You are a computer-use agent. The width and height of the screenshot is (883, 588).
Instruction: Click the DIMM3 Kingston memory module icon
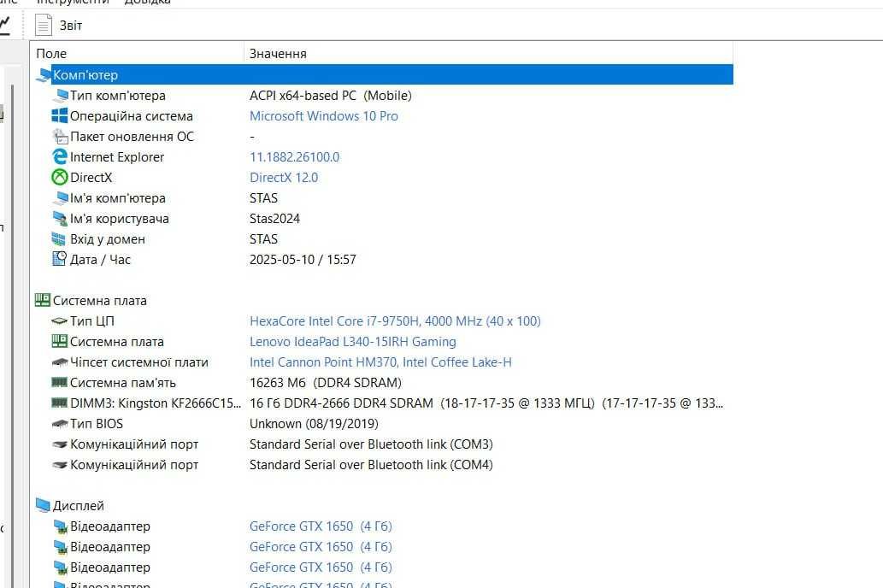coord(59,403)
